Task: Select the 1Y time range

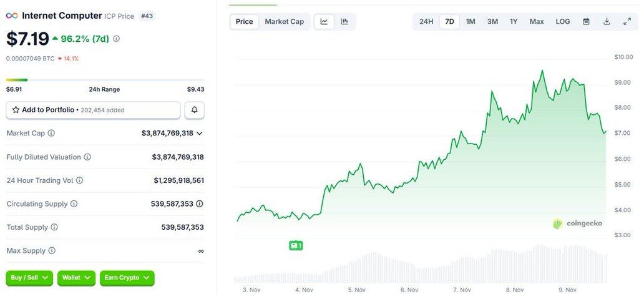Action: pyautogui.click(x=514, y=21)
